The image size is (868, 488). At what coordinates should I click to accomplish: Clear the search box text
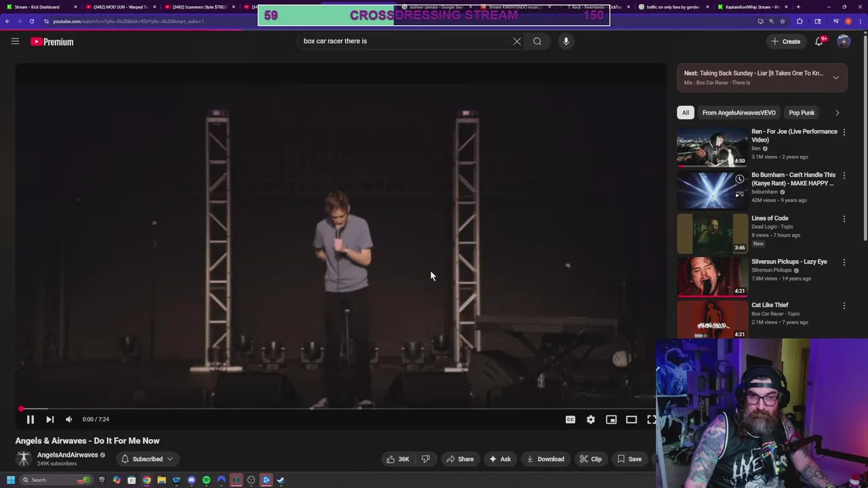(517, 41)
